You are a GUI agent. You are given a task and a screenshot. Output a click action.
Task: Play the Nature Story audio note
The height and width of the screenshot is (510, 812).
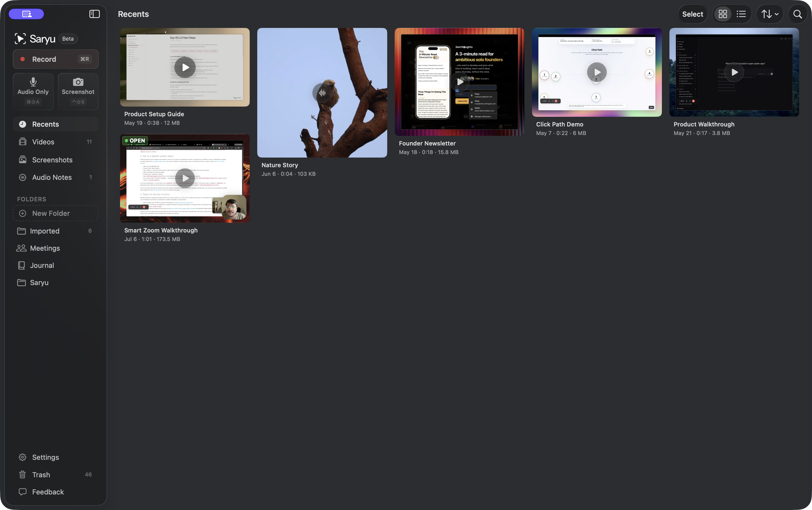322,93
